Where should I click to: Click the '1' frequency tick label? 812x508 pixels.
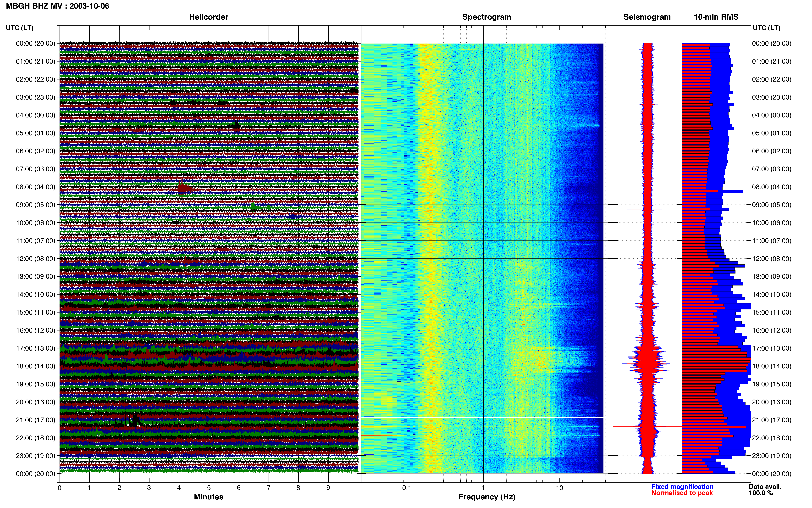click(483, 488)
